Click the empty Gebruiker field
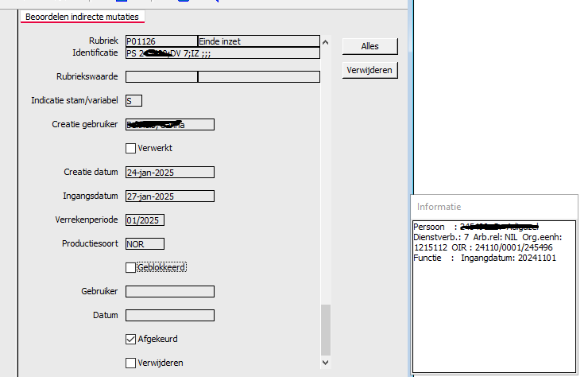 [x=170, y=291]
